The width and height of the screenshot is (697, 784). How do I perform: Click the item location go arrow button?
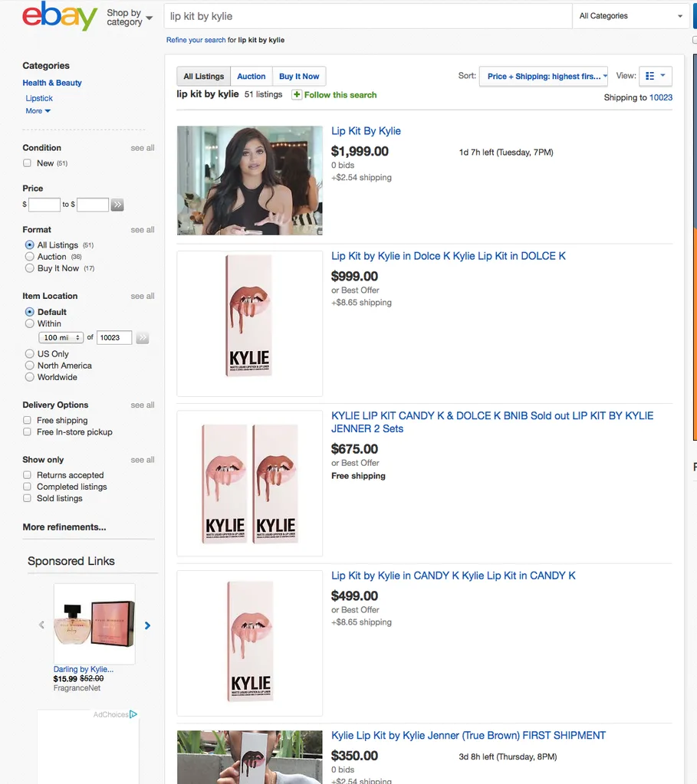pos(143,338)
